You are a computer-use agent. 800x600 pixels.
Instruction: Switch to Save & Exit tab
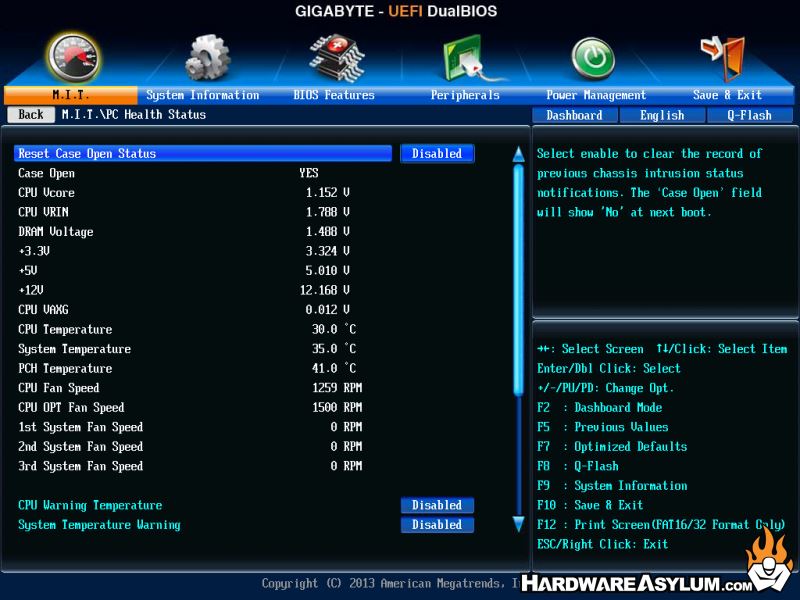click(727, 95)
